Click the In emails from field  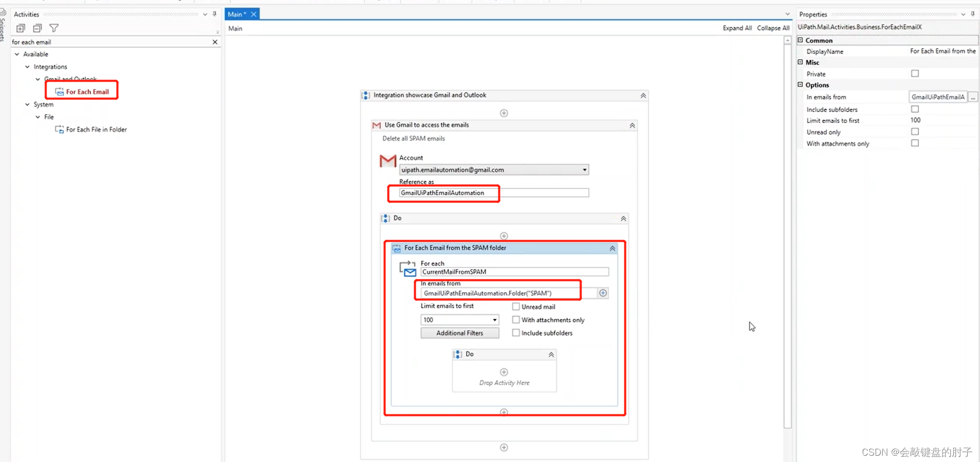point(508,294)
